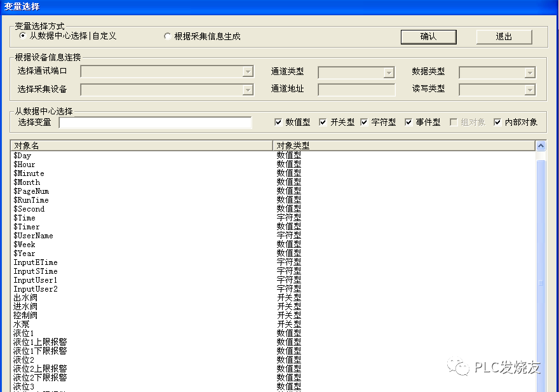
Task: Uncheck the 数值型 checkbox
Action: point(277,123)
